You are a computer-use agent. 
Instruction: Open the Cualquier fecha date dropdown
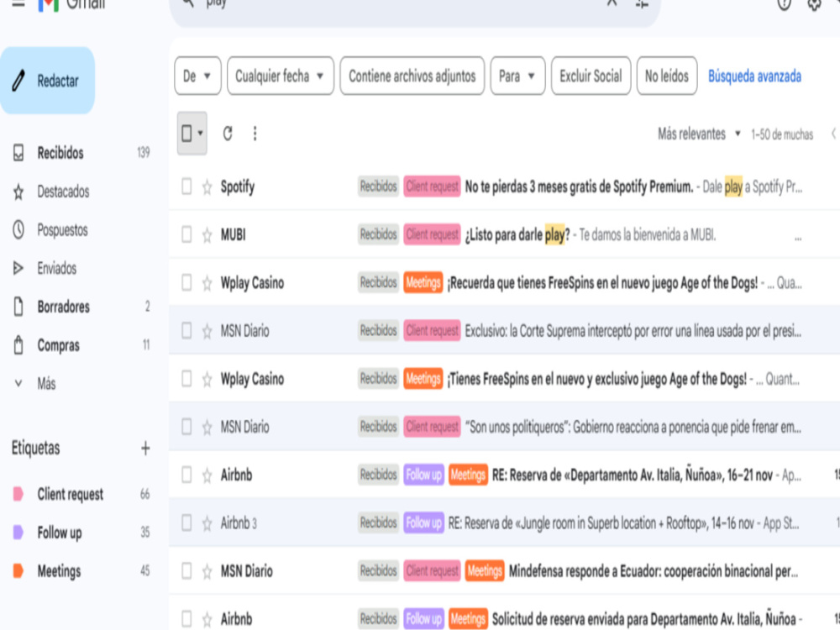point(281,76)
